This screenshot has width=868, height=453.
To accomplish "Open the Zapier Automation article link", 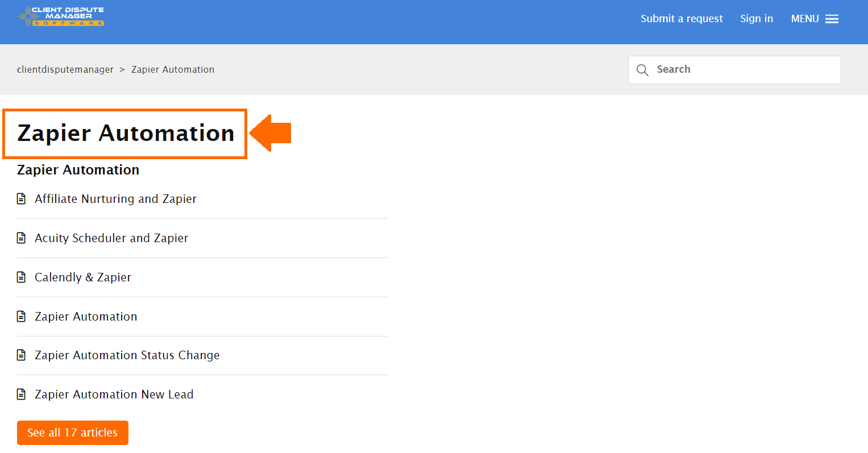I will [86, 317].
